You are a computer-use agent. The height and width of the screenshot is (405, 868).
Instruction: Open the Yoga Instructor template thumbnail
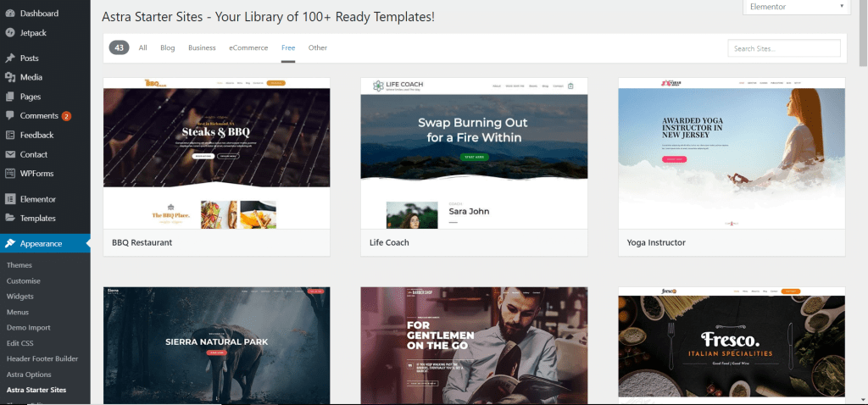coord(732,153)
